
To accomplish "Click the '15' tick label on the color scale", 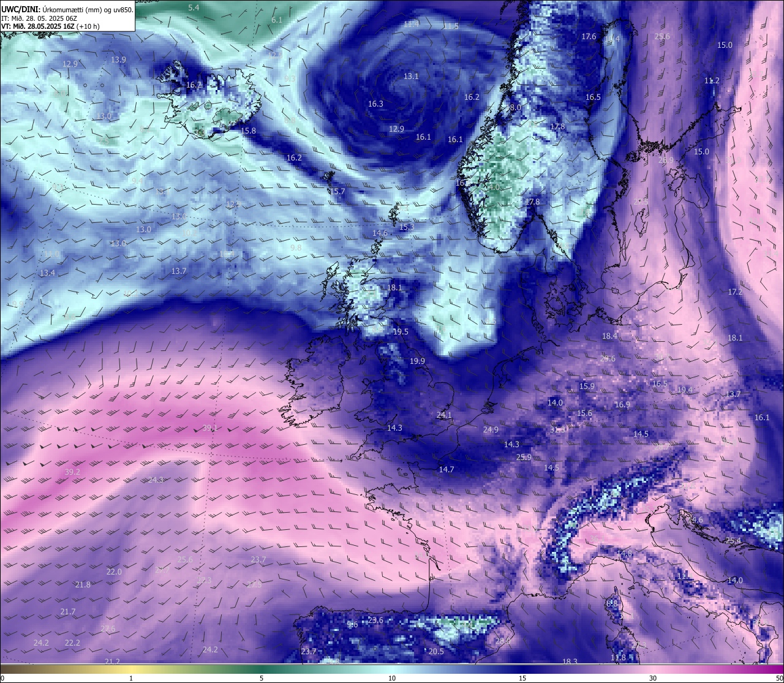I will [x=522, y=678].
